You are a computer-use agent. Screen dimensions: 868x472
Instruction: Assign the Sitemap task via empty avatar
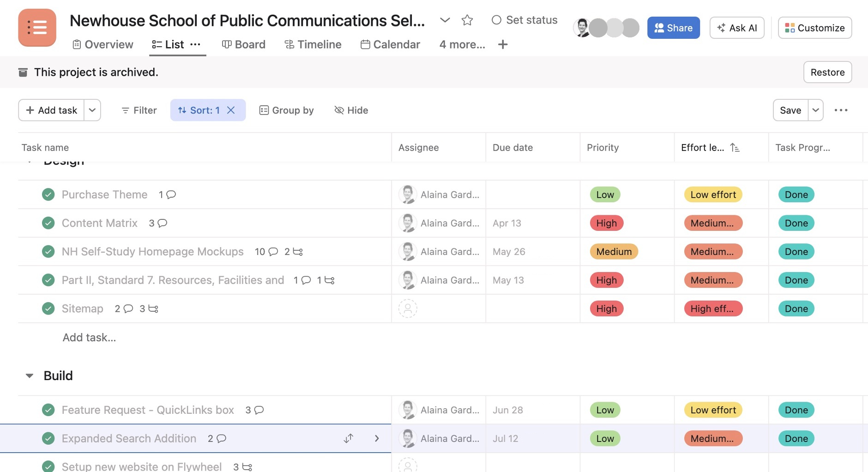(x=408, y=309)
